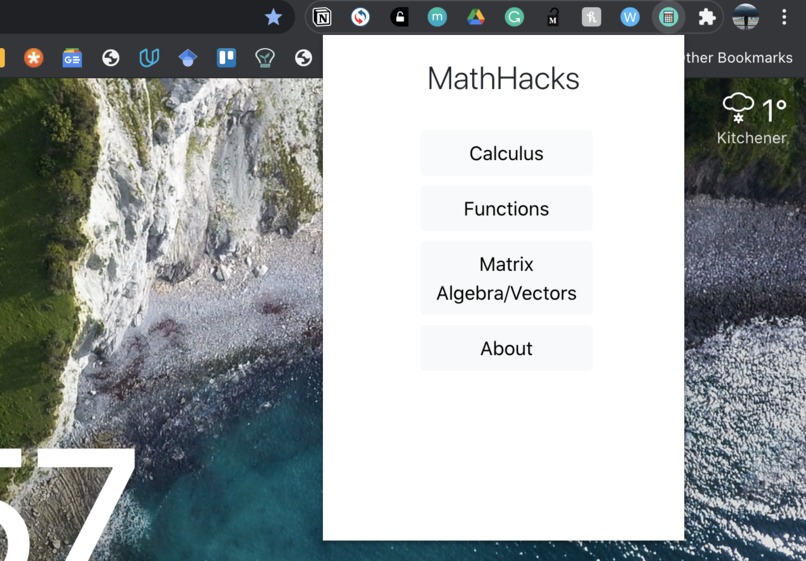Open the Functions section in MathHacks

click(506, 209)
